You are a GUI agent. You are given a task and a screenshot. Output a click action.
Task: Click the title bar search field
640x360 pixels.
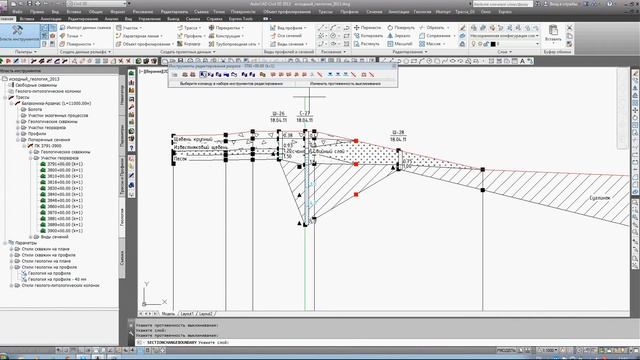point(502,4)
